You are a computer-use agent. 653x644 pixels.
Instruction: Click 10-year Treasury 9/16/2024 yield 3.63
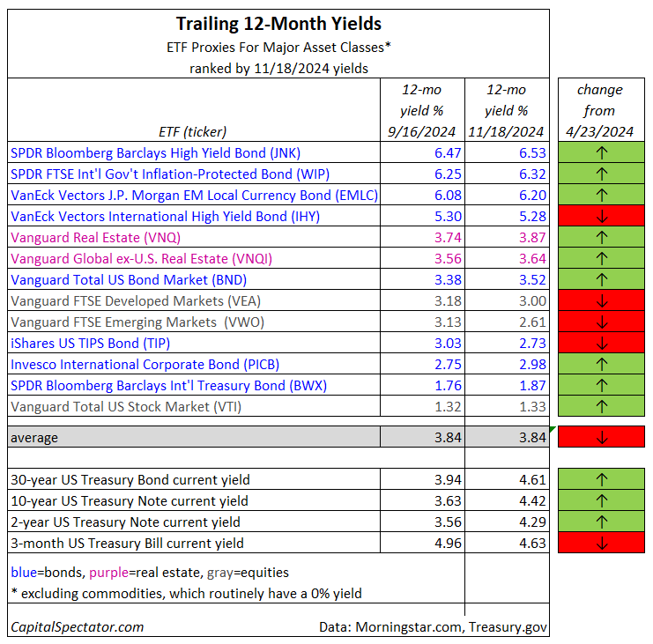(448, 500)
